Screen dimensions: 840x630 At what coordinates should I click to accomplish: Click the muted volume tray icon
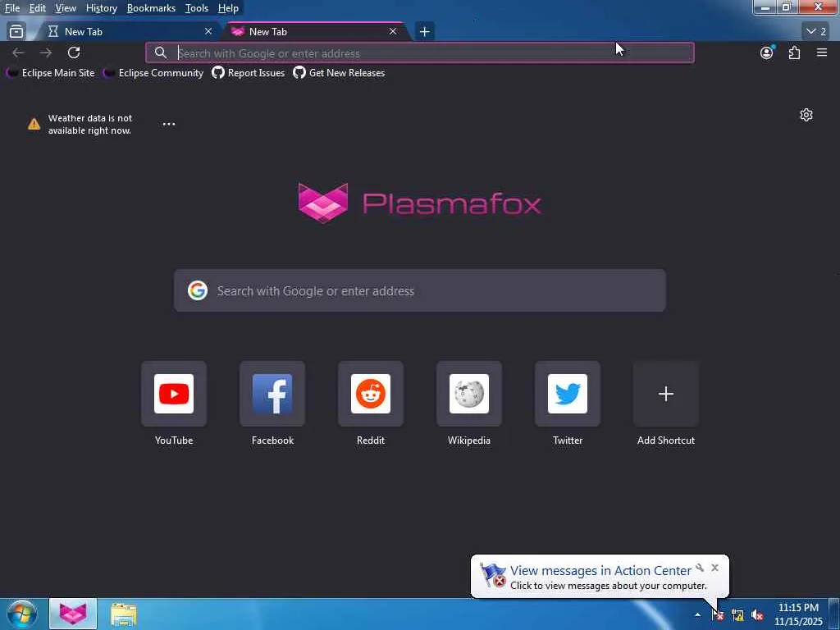[757, 615]
